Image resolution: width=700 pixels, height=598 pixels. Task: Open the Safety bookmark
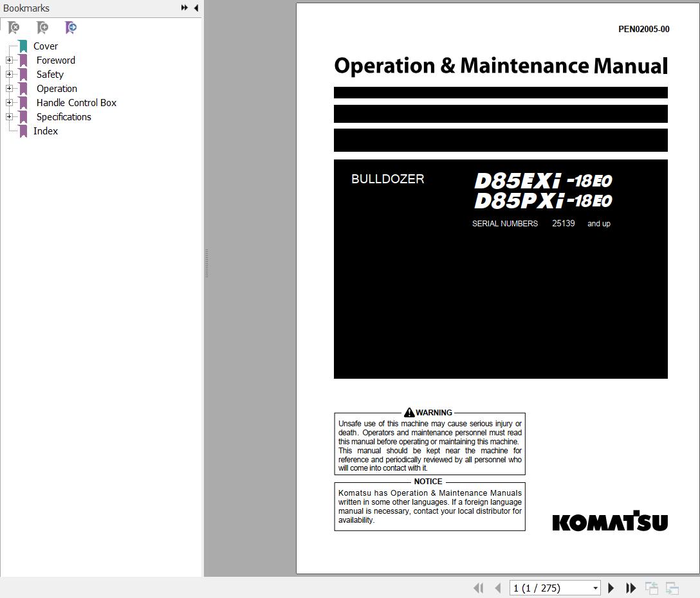[50, 75]
